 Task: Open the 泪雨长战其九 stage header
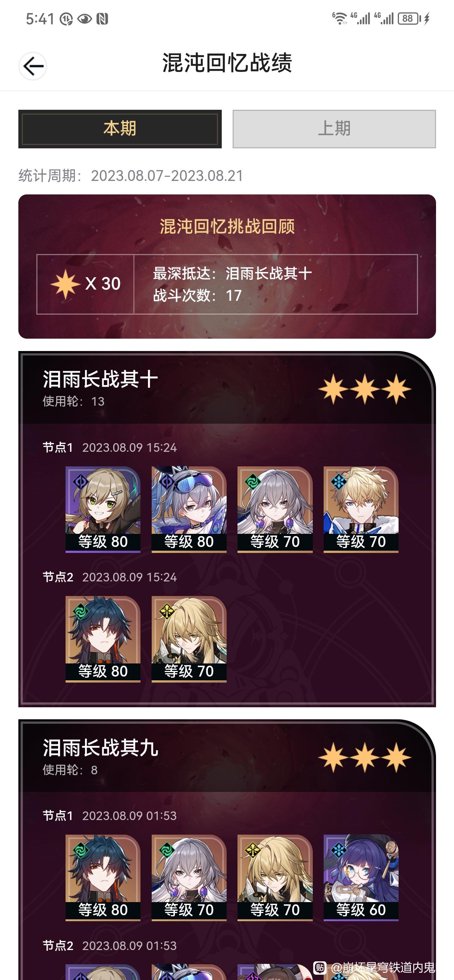[x=227, y=756]
